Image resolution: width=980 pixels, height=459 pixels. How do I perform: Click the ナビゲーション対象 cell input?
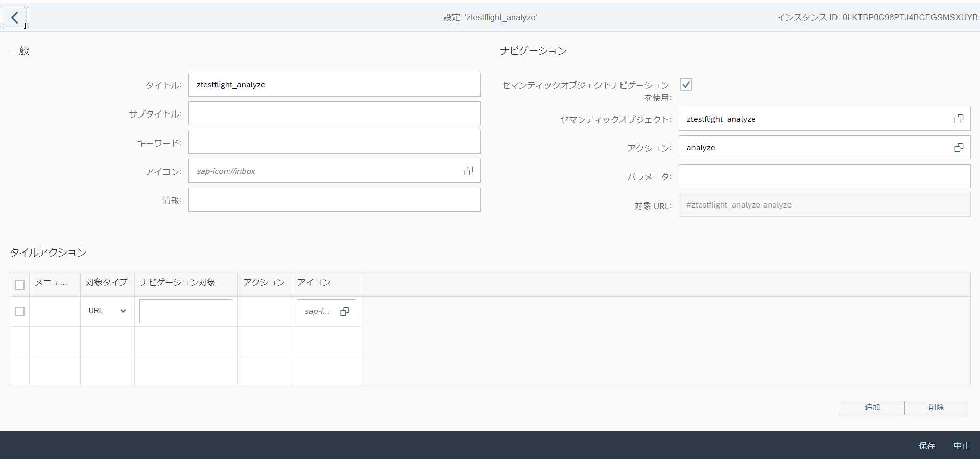pyautogui.click(x=185, y=311)
